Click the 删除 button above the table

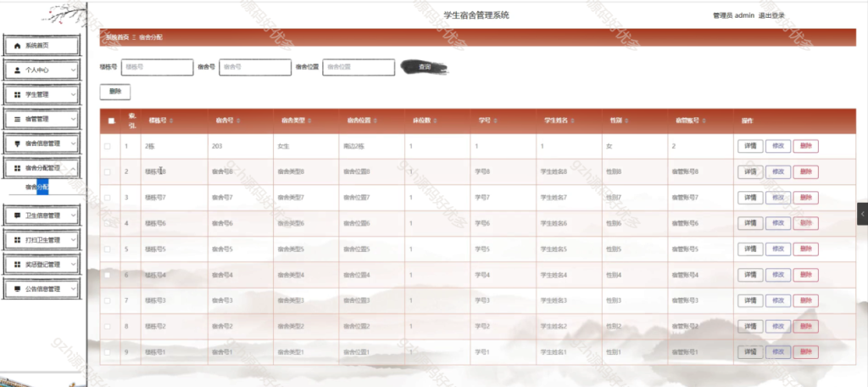tap(115, 92)
